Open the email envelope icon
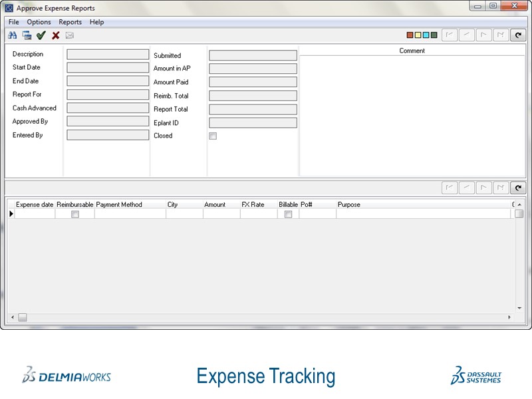The height and width of the screenshot is (399, 532). click(69, 35)
